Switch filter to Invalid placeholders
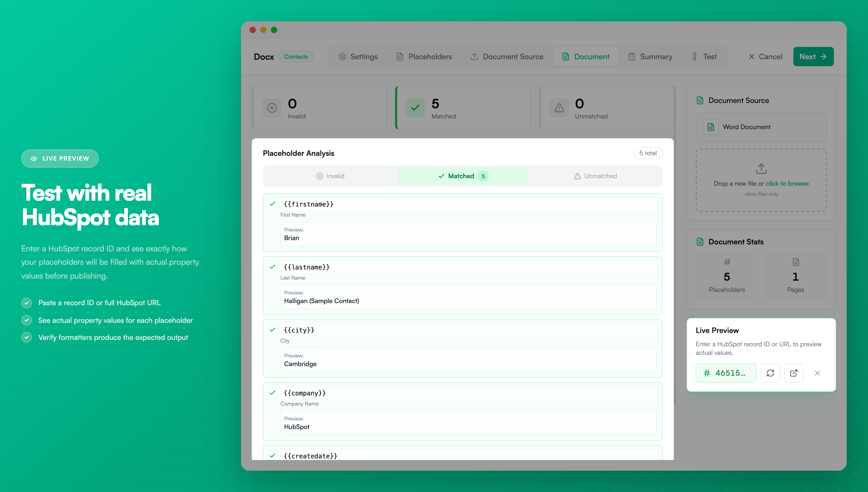The image size is (868, 492). [330, 176]
